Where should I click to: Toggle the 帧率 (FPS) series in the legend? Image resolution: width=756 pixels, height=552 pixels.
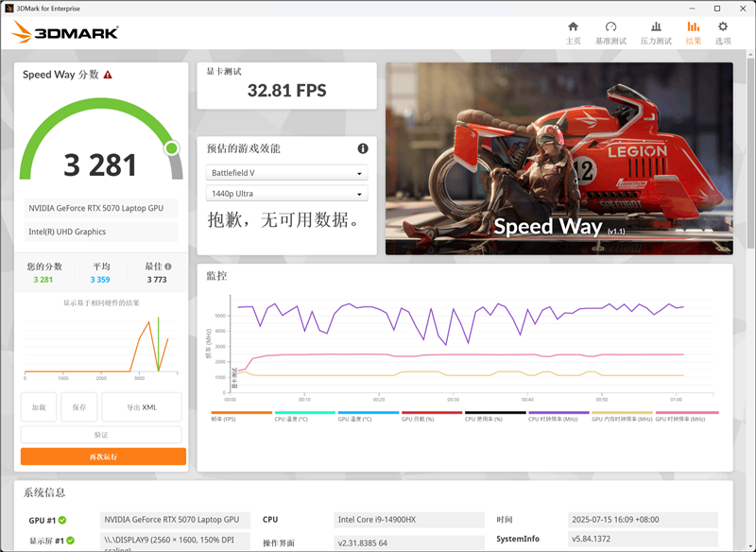click(225, 414)
